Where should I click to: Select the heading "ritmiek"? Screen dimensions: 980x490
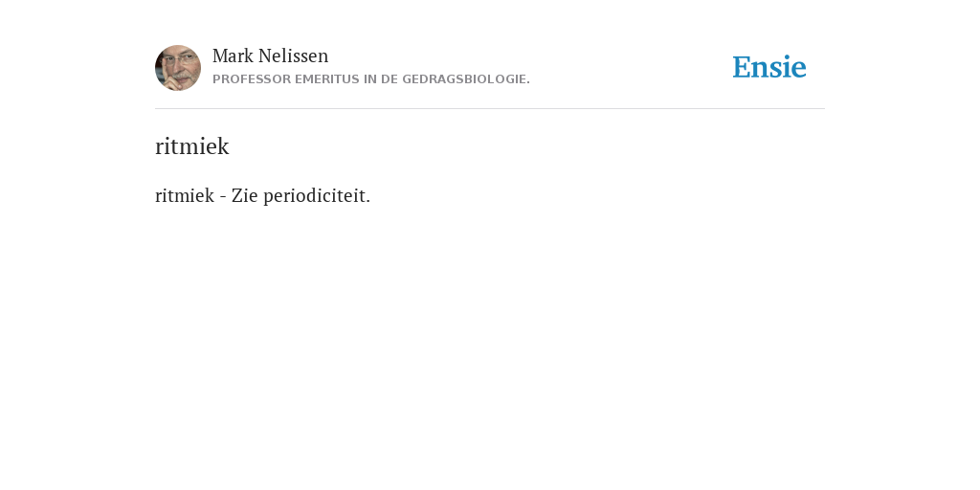(x=191, y=146)
